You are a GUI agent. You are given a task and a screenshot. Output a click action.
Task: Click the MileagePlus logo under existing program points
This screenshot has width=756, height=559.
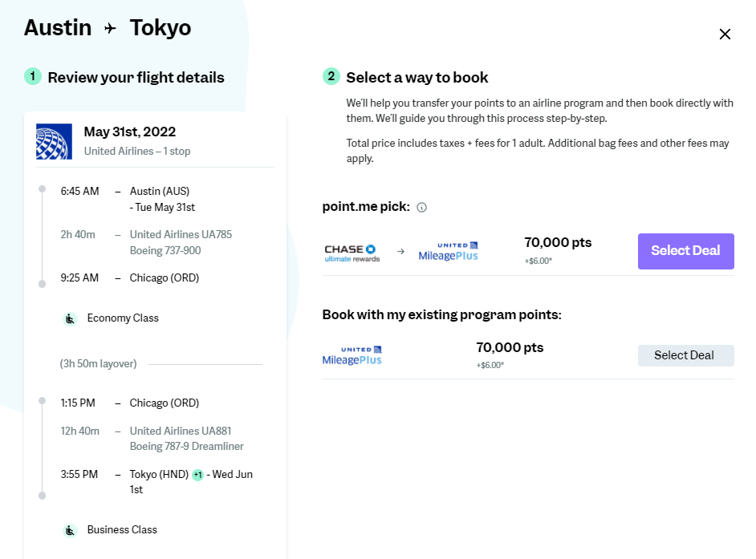pos(352,355)
